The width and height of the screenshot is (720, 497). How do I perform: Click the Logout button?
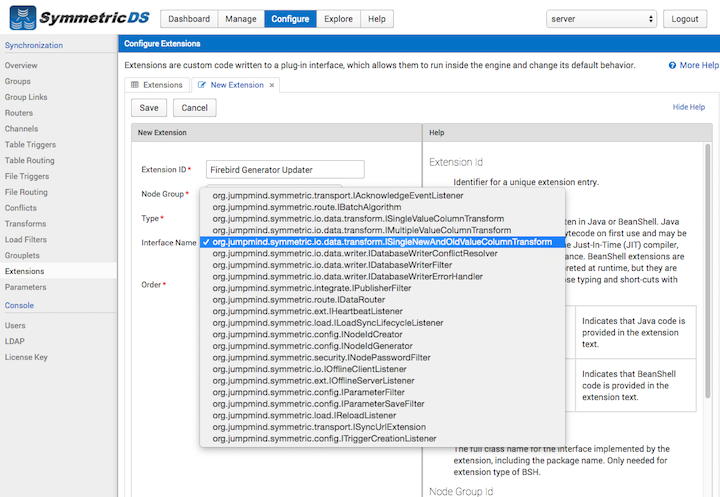[x=685, y=19]
